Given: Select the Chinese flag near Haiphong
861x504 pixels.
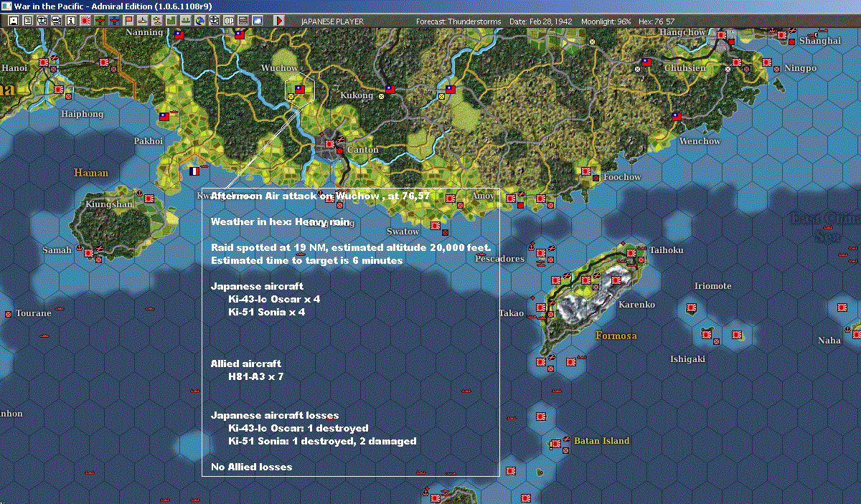Looking at the screenshot, I should pos(164,115).
